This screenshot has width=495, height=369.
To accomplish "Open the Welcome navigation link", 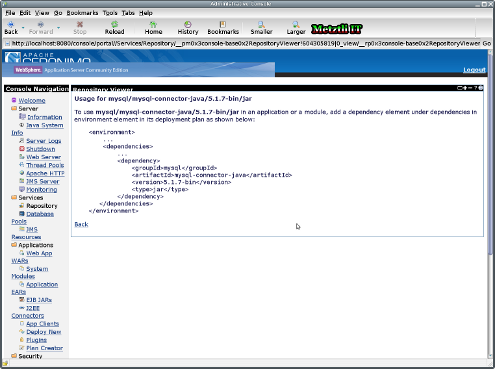I will 32,100.
